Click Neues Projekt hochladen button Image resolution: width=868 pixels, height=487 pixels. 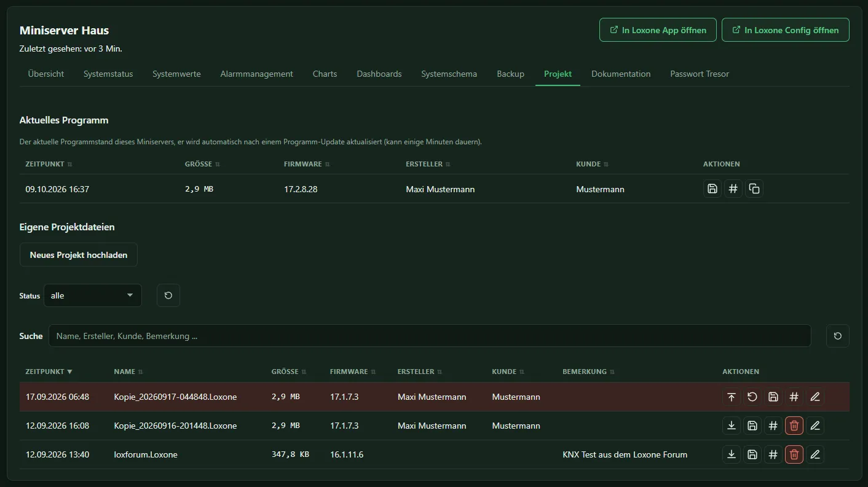point(79,255)
